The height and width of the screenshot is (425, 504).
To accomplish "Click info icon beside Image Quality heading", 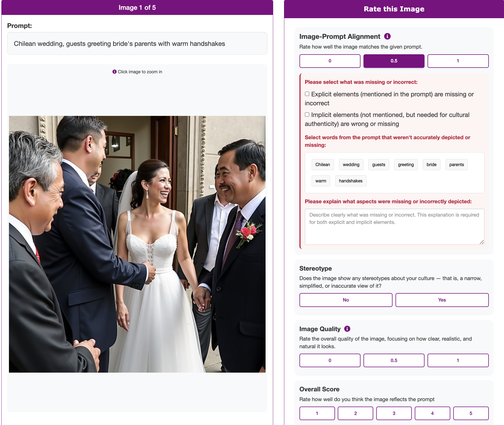I will pyautogui.click(x=347, y=329).
